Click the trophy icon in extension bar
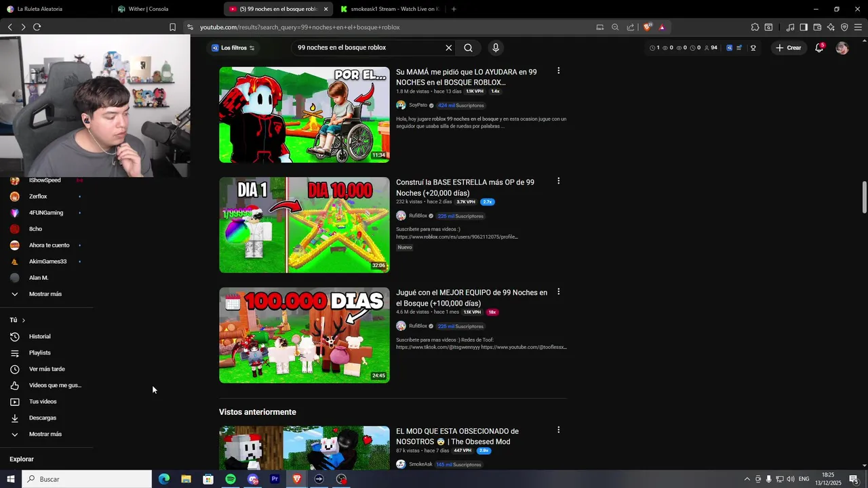The width and height of the screenshot is (868, 488). [753, 48]
